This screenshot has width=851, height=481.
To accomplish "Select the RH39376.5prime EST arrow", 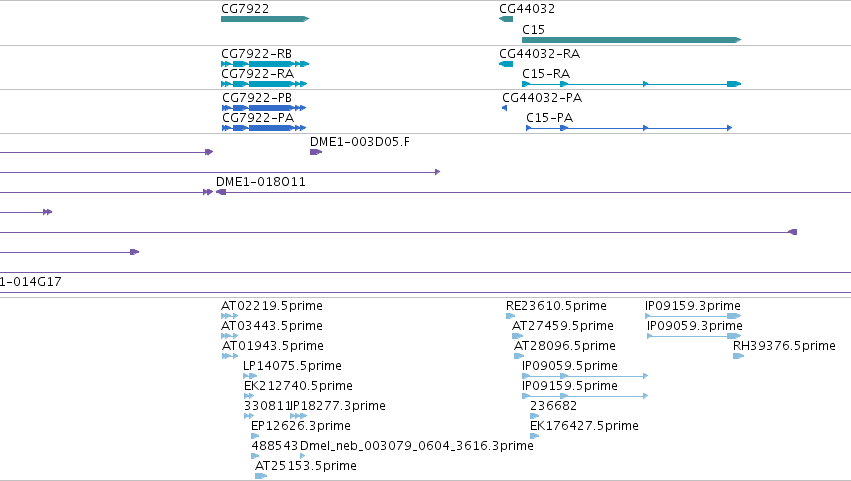I will pos(738,356).
